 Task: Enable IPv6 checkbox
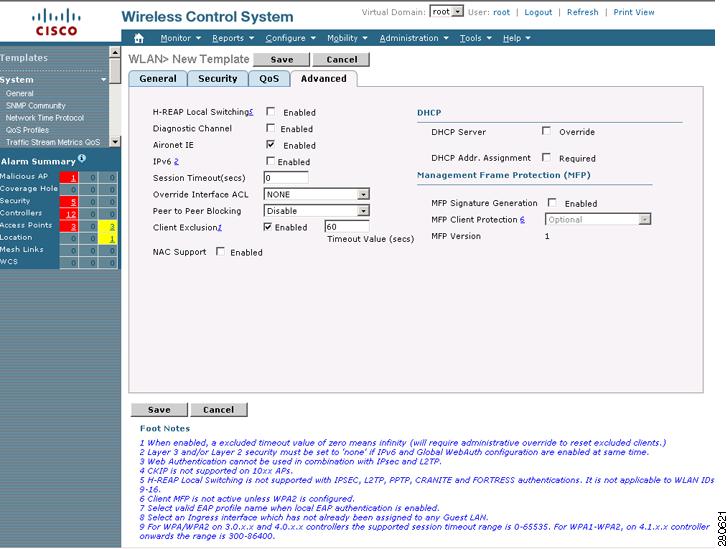(x=271, y=161)
